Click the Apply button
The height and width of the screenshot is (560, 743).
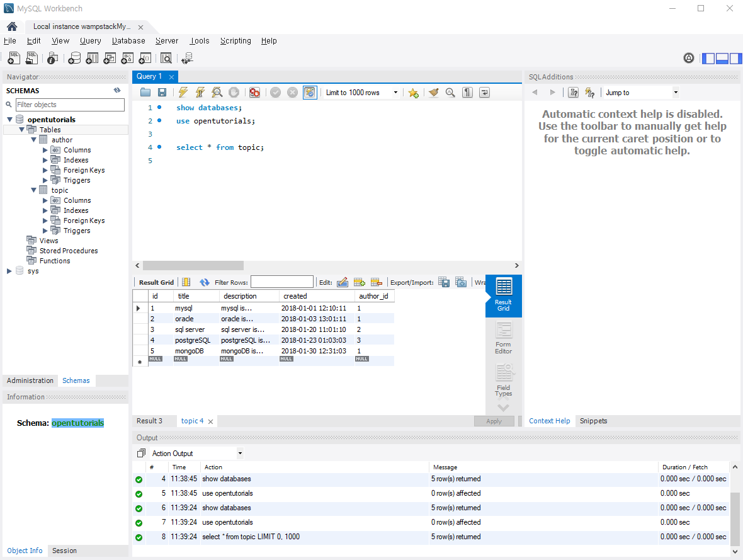click(x=494, y=421)
